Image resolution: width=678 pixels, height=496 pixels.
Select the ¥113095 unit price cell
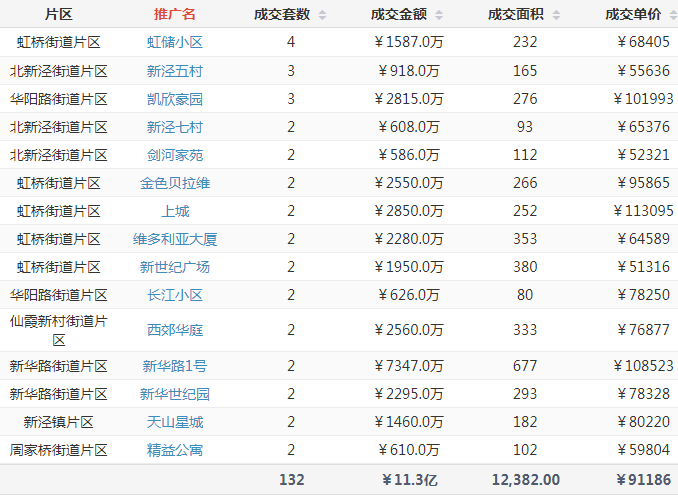click(643, 211)
